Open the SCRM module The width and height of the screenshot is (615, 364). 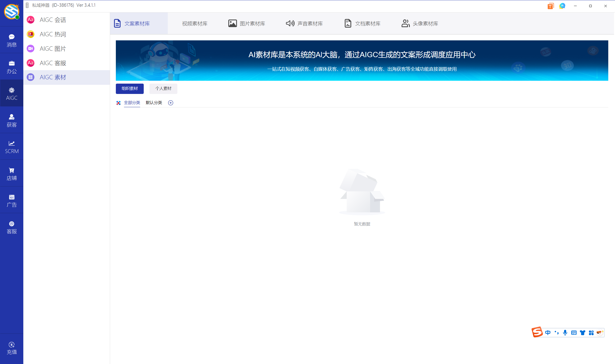[12, 147]
